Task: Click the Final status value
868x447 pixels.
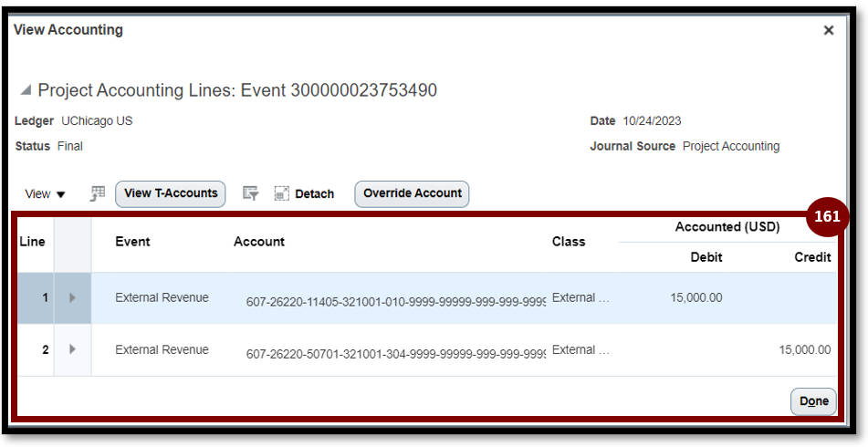Action: click(x=69, y=147)
